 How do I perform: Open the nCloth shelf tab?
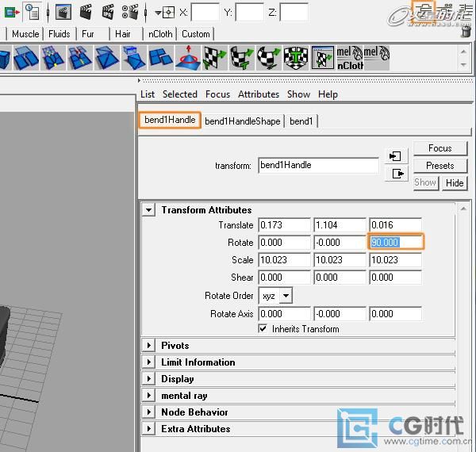click(x=160, y=33)
